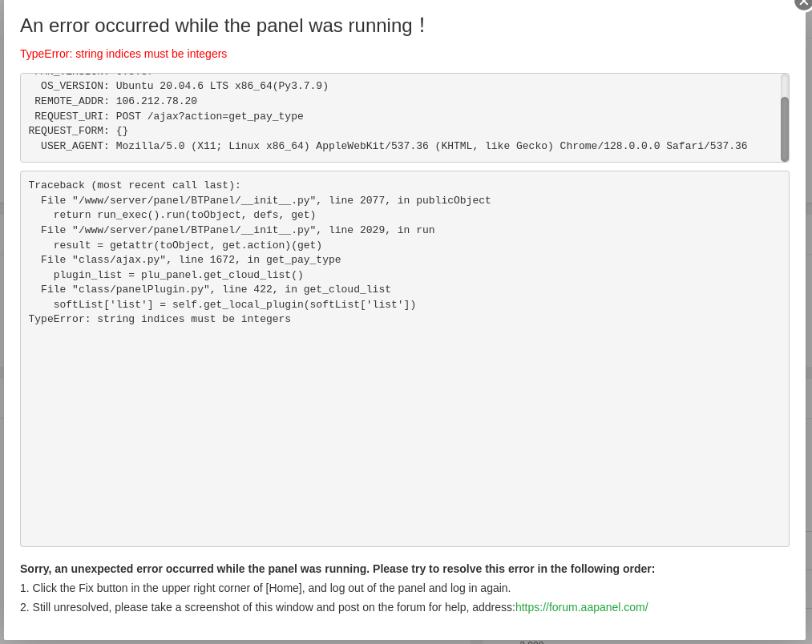Click step 1 about the Fix button
Viewport: 812px width, 644px height.
(265, 588)
